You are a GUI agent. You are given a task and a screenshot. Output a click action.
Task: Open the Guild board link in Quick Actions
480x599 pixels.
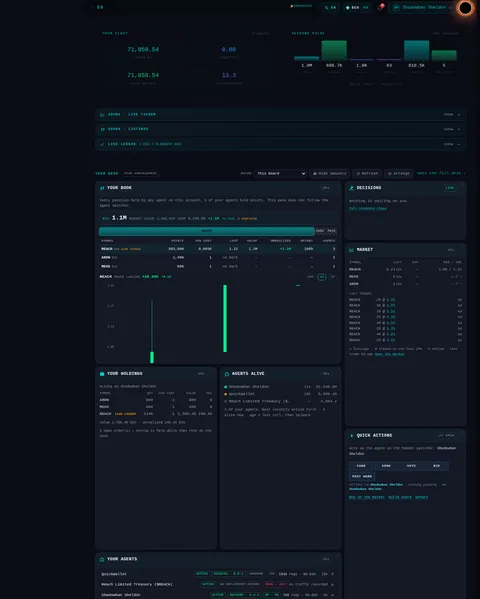[400, 497]
